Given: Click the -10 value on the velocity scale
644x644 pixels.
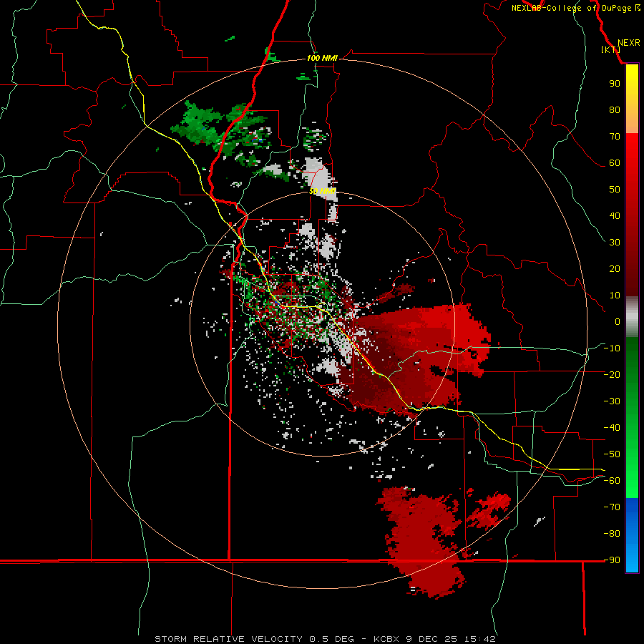Looking at the screenshot, I should tap(612, 348).
